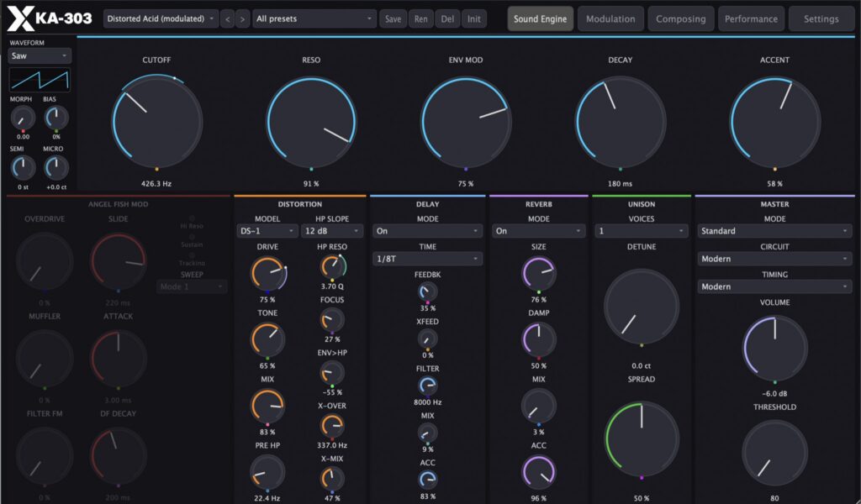861x504 pixels.
Task: Click the X KA-303 logo
Action: click(x=50, y=18)
